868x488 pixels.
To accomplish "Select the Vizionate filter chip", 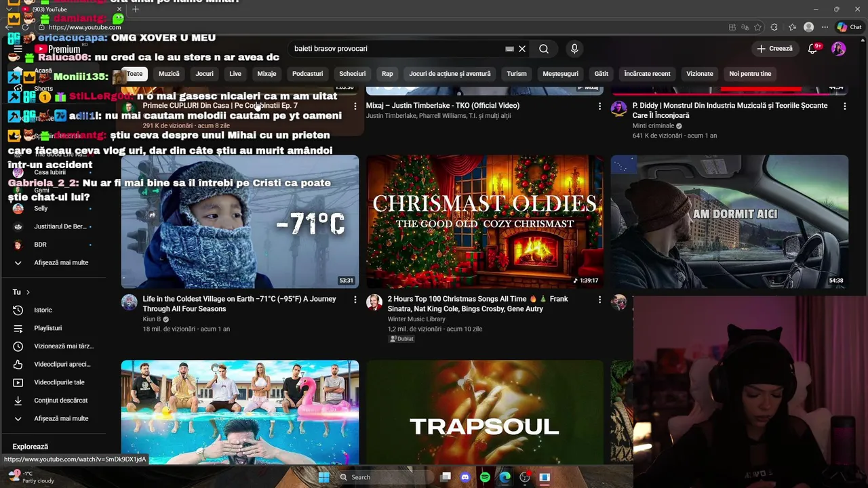I will click(699, 74).
